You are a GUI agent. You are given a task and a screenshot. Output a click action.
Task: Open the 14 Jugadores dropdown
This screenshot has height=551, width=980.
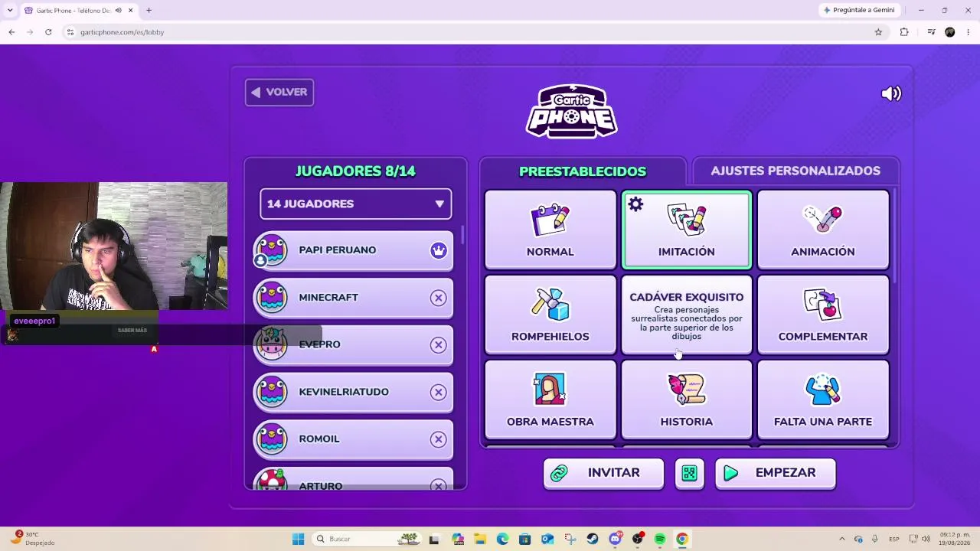356,204
